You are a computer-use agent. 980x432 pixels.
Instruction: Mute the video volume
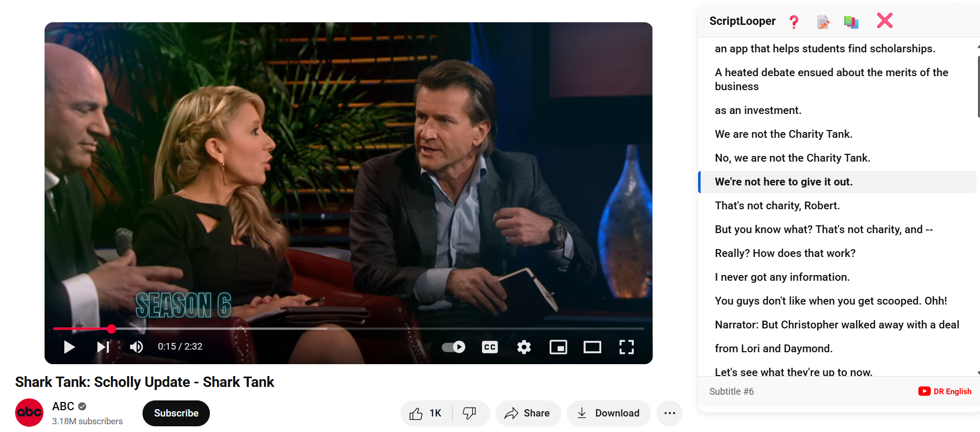click(136, 347)
